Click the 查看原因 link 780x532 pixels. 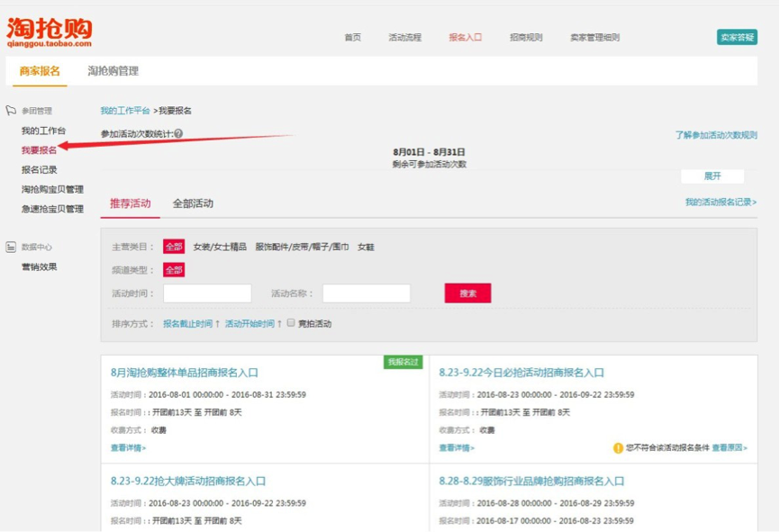(x=730, y=448)
